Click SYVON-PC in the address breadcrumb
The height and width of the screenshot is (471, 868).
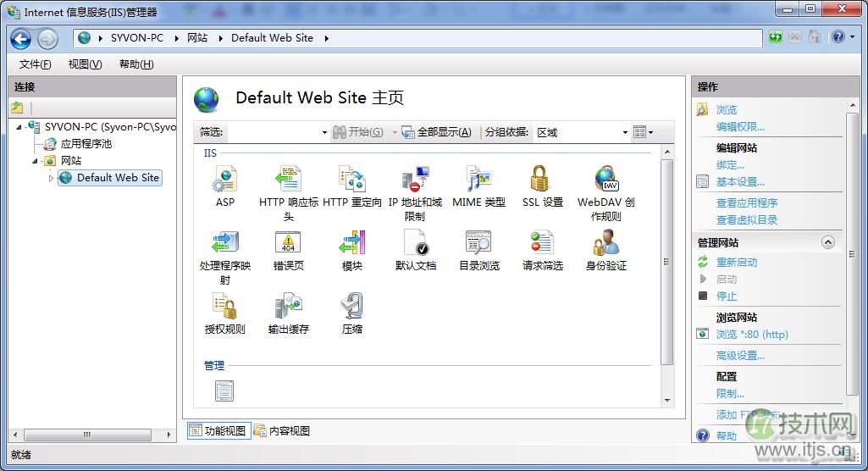pyautogui.click(x=136, y=38)
